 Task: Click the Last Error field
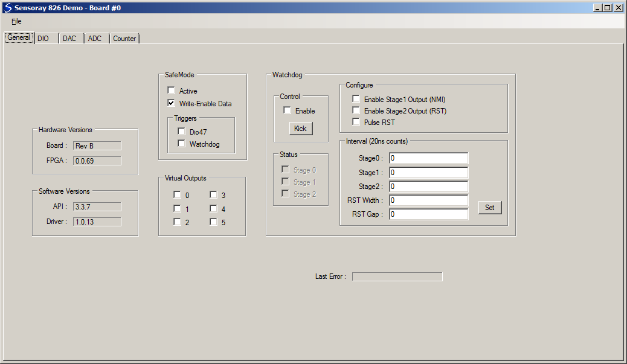point(397,276)
